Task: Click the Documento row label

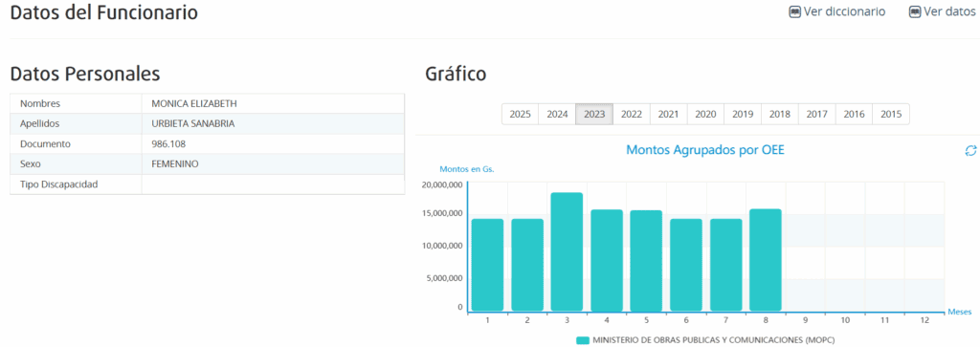Action: (x=45, y=143)
